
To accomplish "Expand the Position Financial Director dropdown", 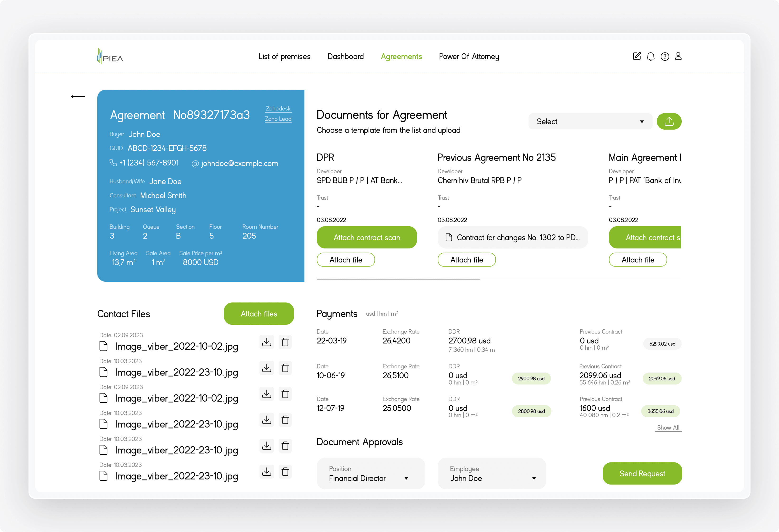I will click(371, 473).
